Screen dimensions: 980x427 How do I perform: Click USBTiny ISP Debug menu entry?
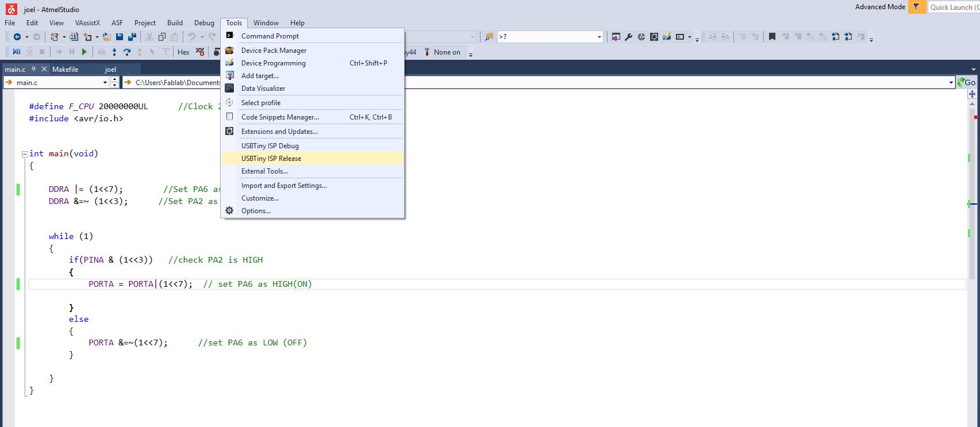312,146
